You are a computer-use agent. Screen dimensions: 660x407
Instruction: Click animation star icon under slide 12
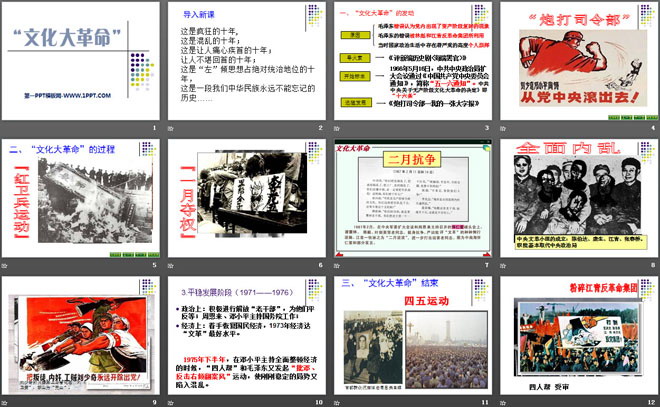click(503, 403)
